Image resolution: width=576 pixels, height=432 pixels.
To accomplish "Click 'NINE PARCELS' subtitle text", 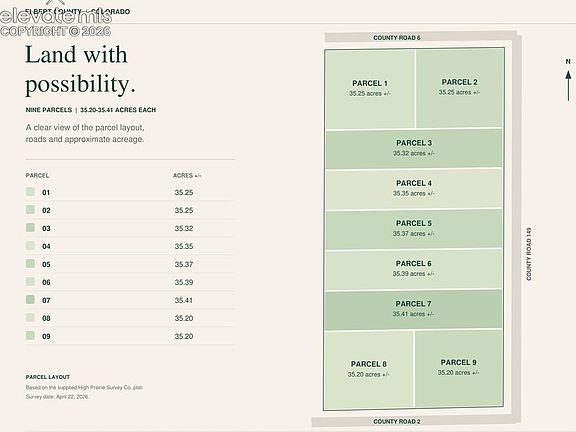I will [49, 110].
